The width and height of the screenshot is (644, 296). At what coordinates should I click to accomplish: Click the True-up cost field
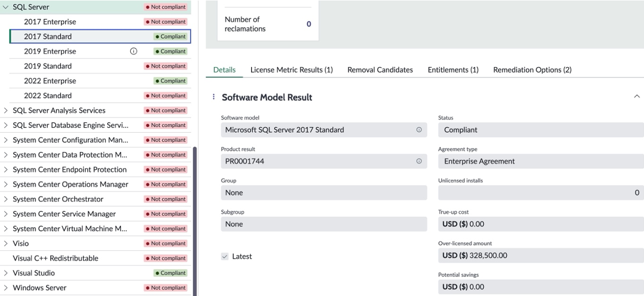[x=541, y=224]
